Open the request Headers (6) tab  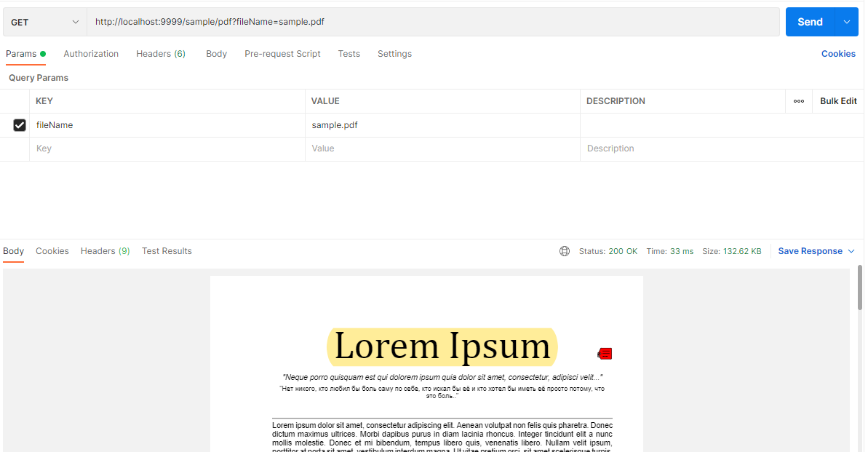coord(161,54)
